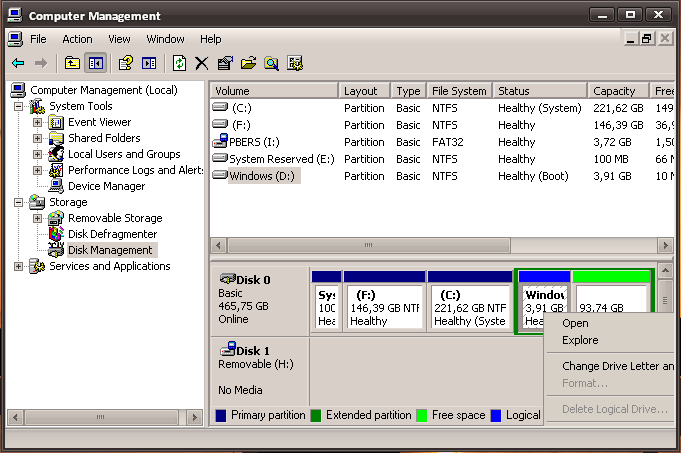Select the (C:) volume row

coord(442,108)
